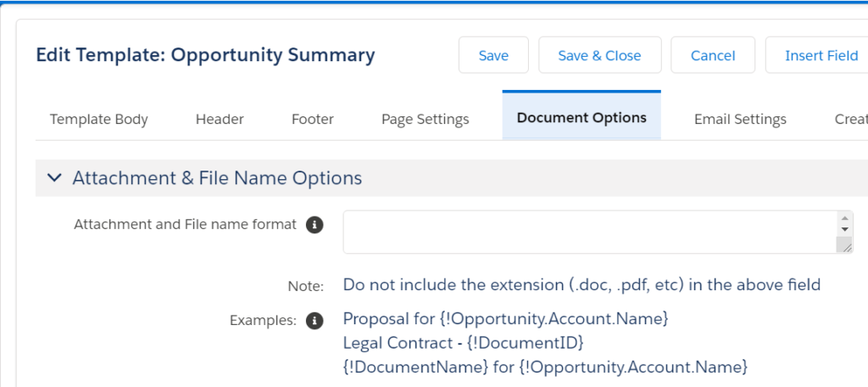Go to the Footer tab

pos(313,120)
